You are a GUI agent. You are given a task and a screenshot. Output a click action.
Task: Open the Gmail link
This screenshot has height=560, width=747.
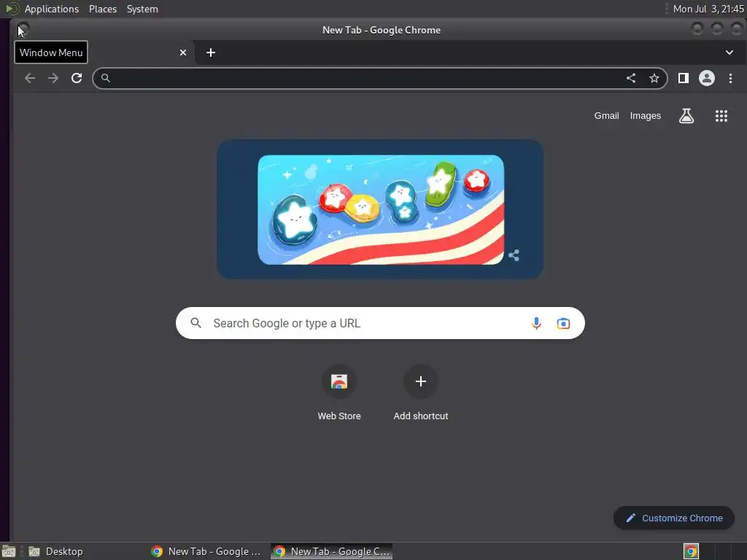click(x=606, y=116)
